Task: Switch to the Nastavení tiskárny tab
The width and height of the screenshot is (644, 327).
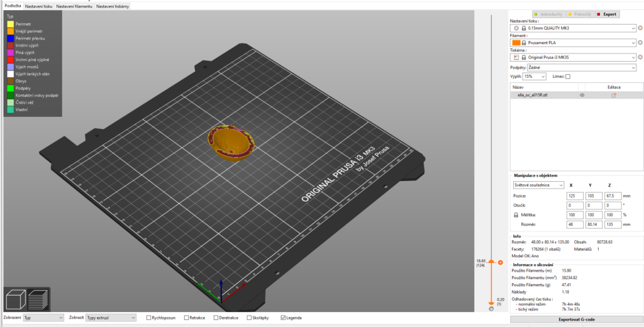Action: [x=113, y=6]
